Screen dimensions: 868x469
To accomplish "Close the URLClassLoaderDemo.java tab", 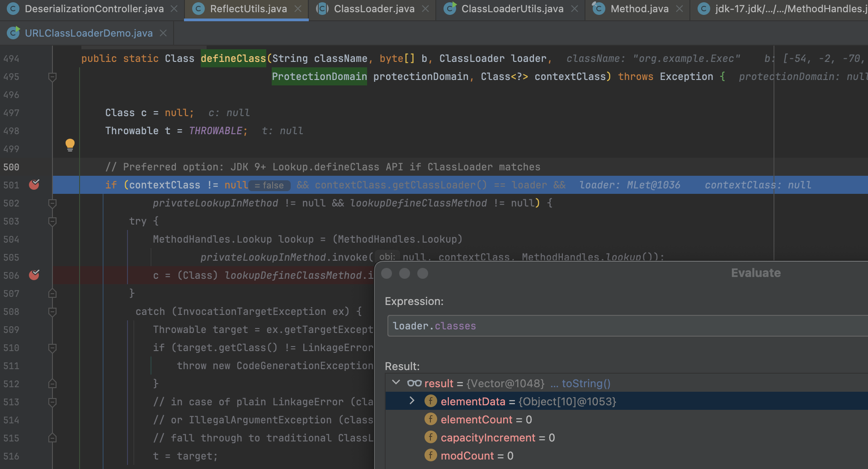I will (x=163, y=33).
